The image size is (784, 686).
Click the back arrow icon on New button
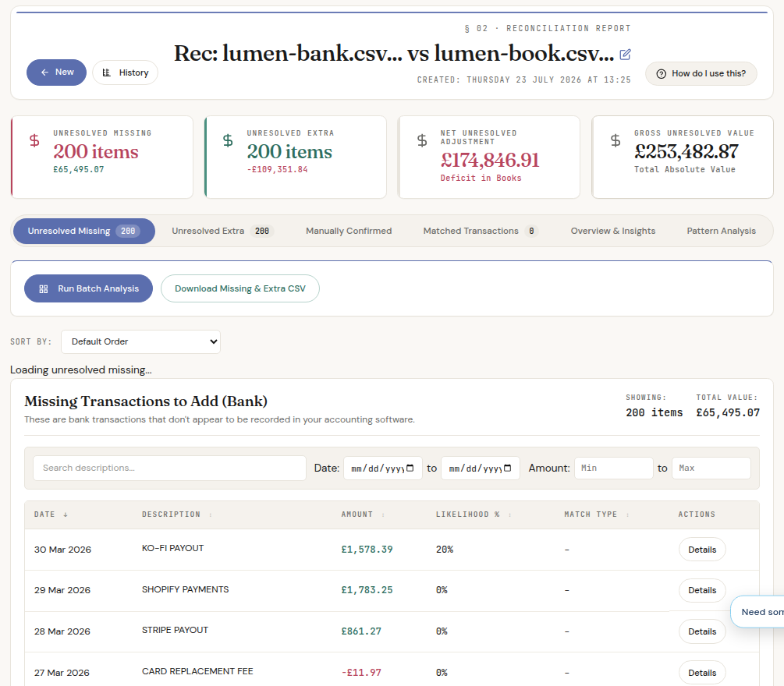pyautogui.click(x=44, y=72)
